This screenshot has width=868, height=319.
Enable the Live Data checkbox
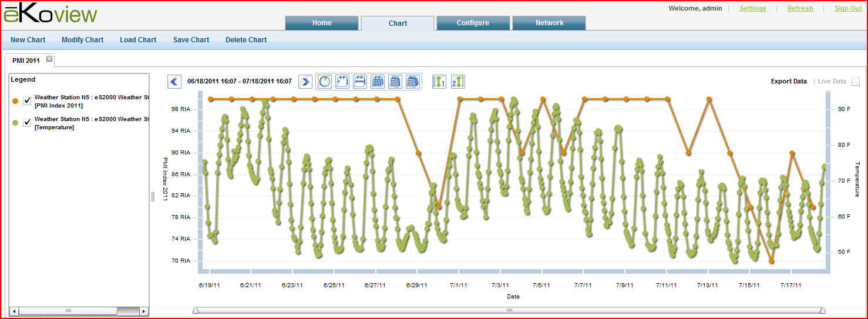[856, 82]
